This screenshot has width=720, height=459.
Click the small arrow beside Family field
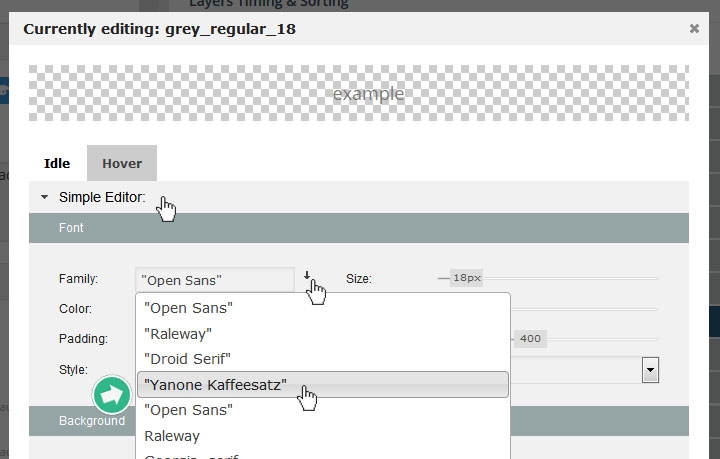[x=307, y=277]
